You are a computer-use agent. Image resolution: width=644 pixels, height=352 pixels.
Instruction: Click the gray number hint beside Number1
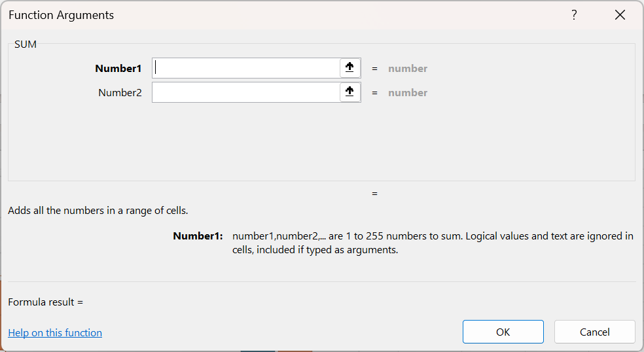pos(408,69)
